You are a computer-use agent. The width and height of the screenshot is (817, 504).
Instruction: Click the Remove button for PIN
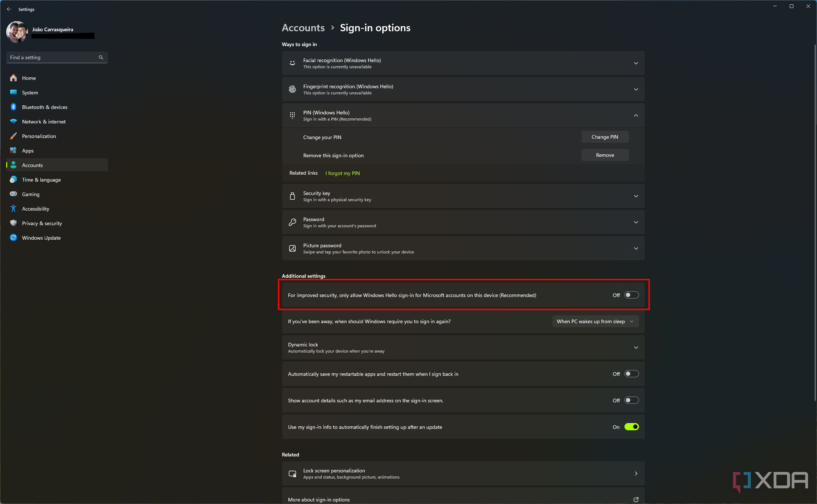[x=605, y=155]
